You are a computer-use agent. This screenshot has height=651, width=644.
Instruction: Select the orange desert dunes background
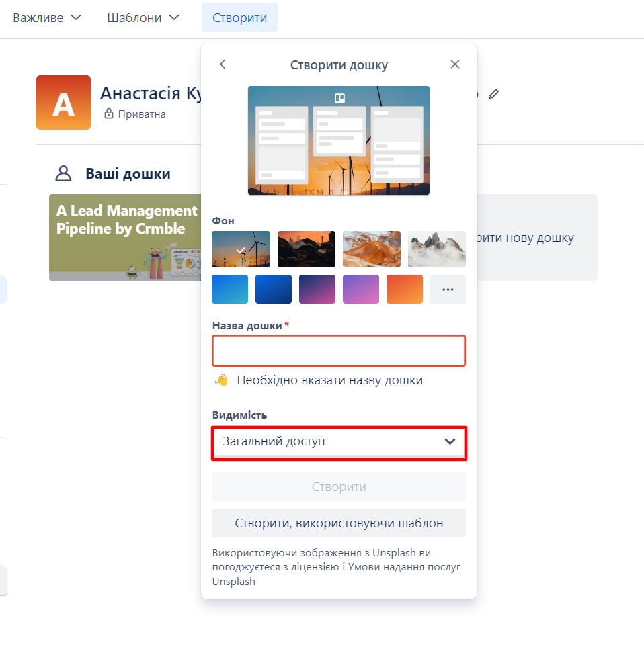371,249
